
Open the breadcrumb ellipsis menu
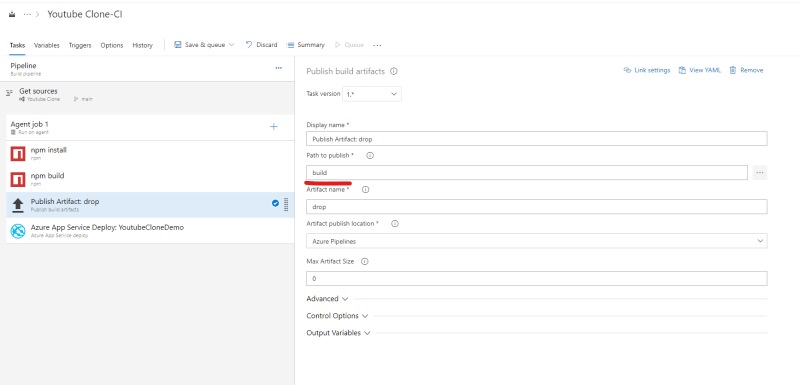(x=27, y=14)
